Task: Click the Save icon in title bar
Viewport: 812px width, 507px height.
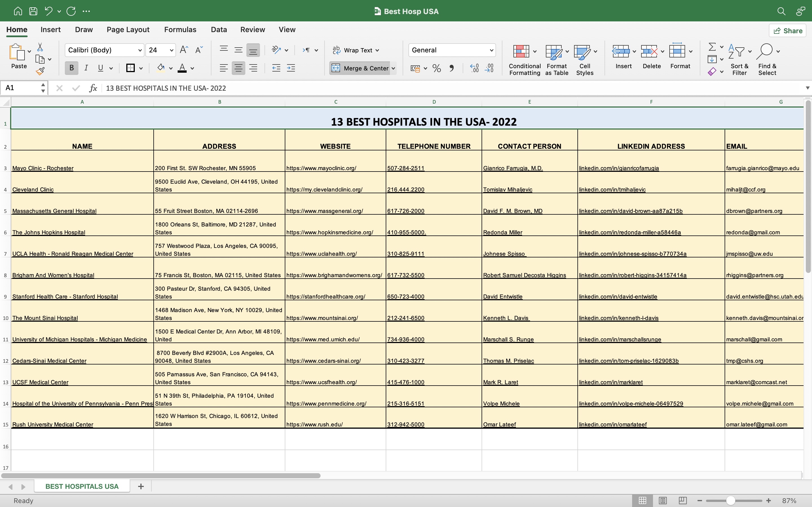Action: [x=33, y=11]
